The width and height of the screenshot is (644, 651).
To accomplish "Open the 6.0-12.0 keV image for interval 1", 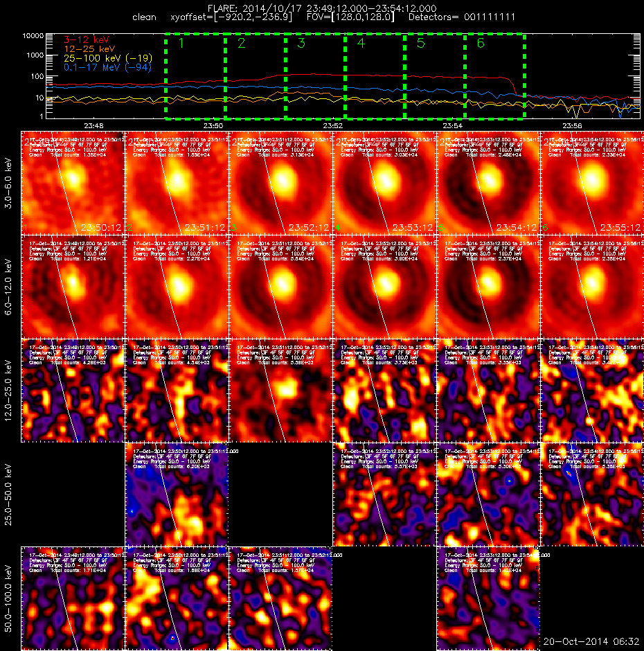I will 73,287.
